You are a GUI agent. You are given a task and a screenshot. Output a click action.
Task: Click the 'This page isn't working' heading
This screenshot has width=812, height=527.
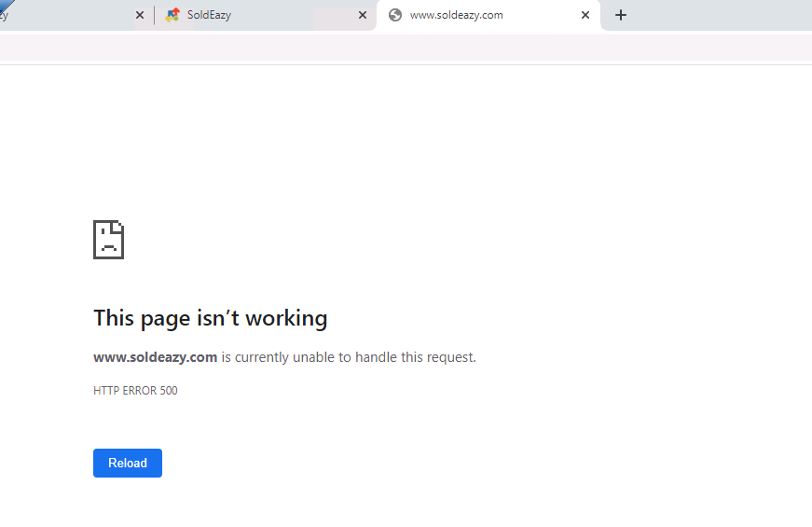(211, 318)
